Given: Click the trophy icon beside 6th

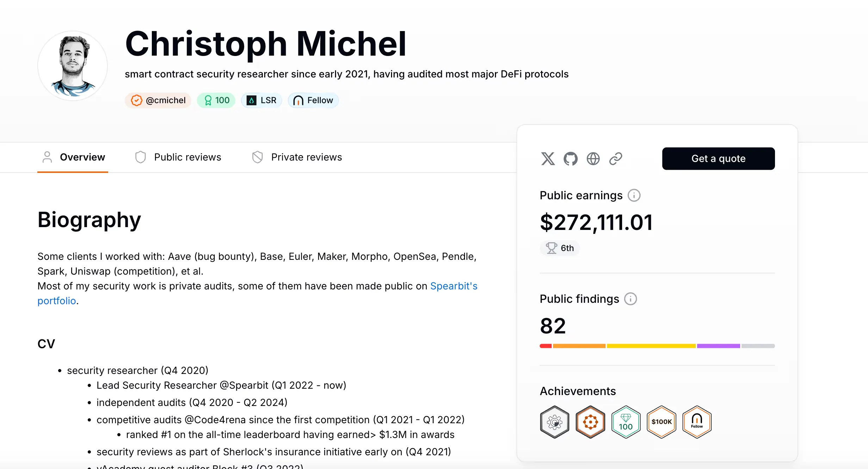Looking at the screenshot, I should (x=552, y=248).
